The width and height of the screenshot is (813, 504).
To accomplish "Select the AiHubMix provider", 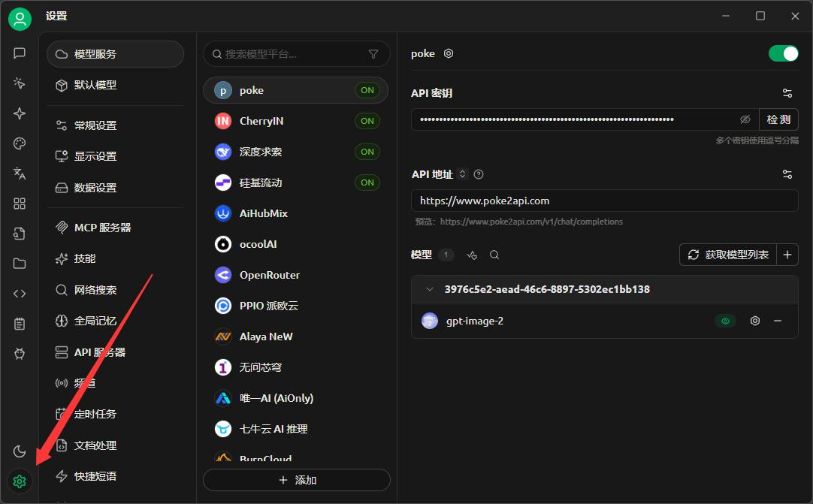I will pyautogui.click(x=295, y=213).
